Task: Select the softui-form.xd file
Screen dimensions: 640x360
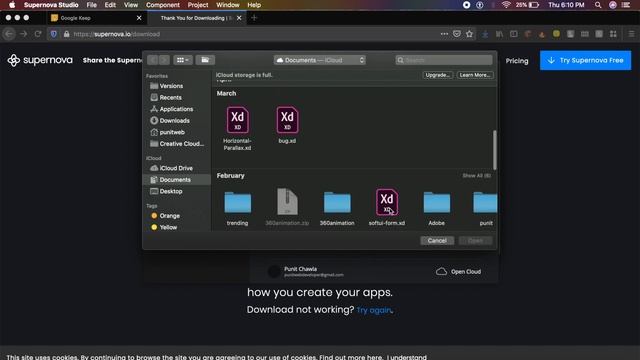Action: [x=387, y=206]
